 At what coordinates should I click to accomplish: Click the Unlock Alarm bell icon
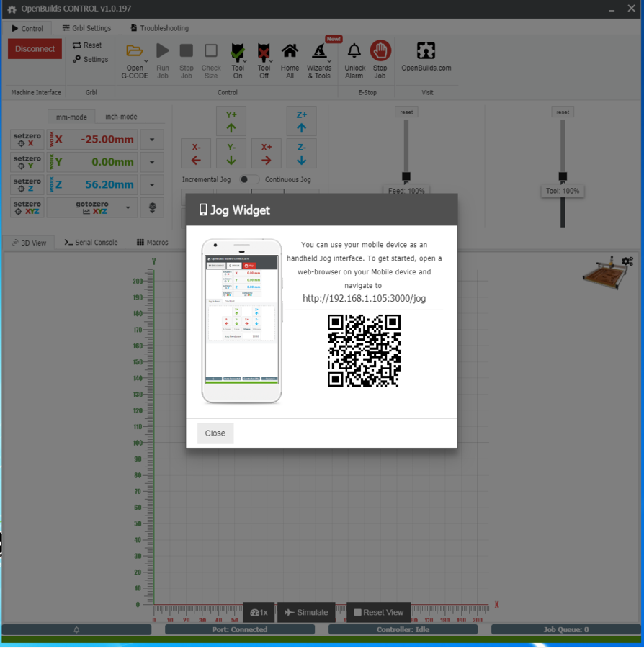[x=354, y=51]
